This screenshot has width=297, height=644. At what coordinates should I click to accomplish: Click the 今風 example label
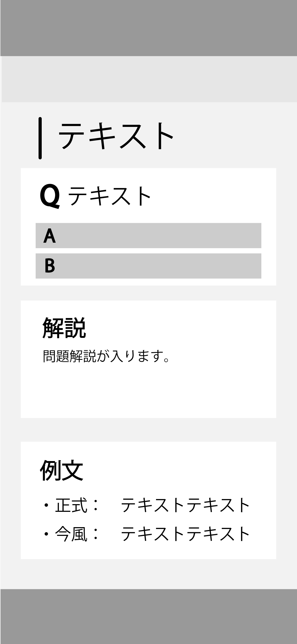pos(71,534)
